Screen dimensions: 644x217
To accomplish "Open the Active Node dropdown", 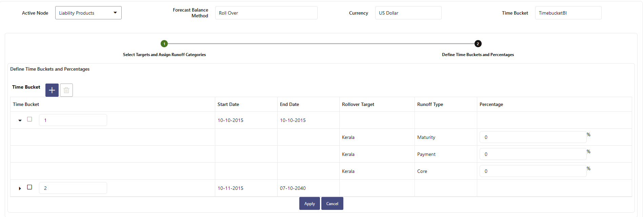I will click(x=88, y=13).
